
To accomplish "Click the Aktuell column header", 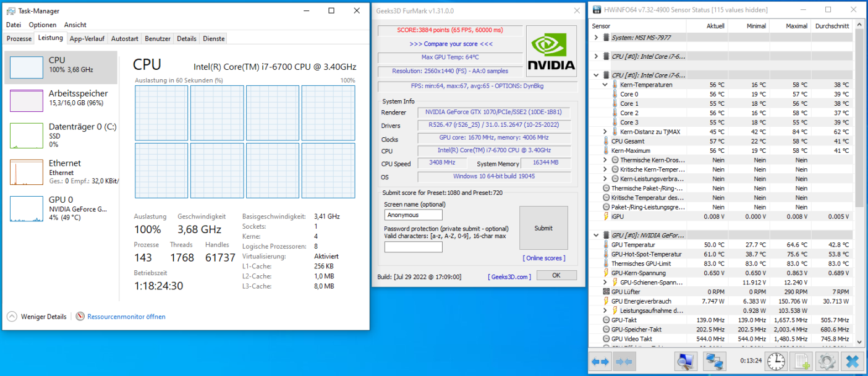I will 707,26.
